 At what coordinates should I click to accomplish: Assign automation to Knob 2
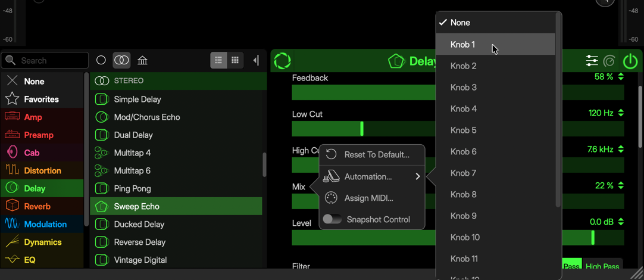[496, 66]
